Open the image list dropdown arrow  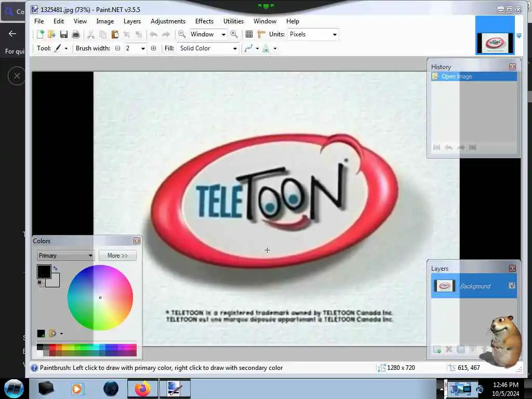point(519,35)
